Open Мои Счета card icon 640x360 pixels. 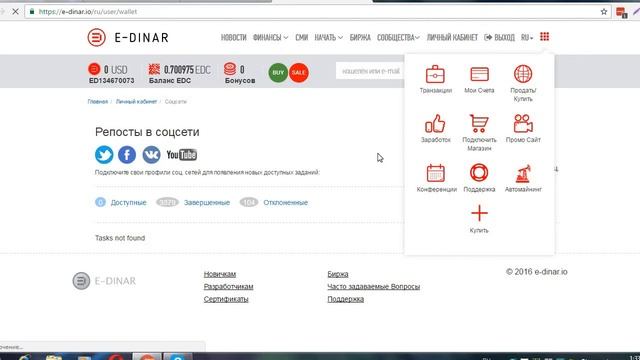coord(479,74)
